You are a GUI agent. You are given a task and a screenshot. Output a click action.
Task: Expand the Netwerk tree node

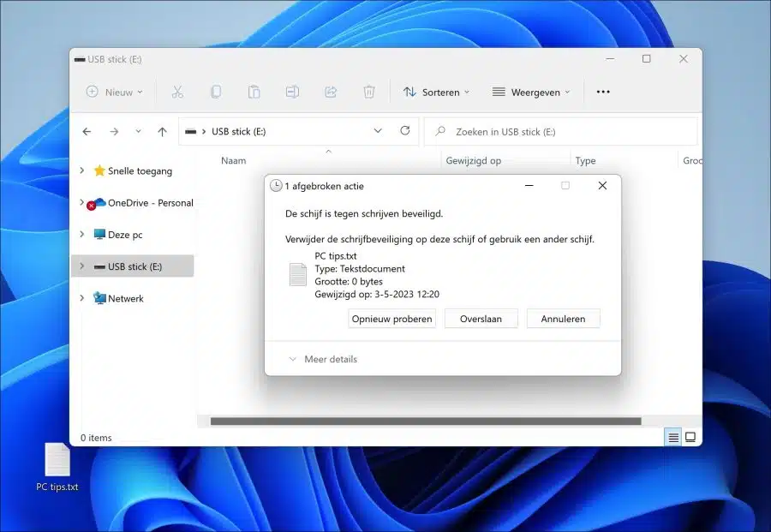click(81, 298)
